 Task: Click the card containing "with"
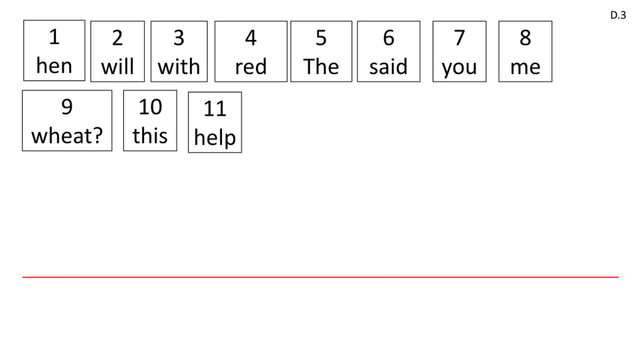coord(179,52)
